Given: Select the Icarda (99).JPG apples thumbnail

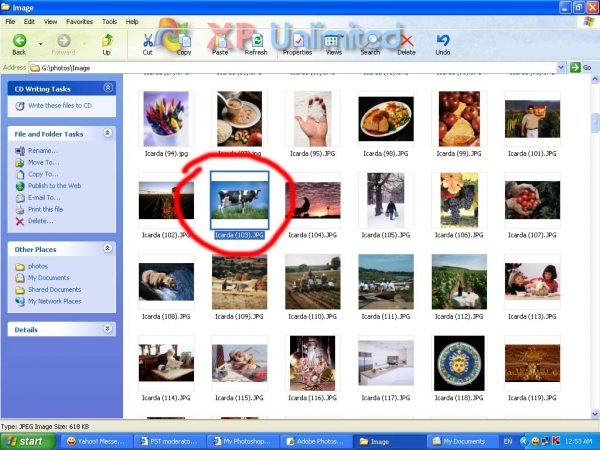Looking at the screenshot, I should pos(459,119).
